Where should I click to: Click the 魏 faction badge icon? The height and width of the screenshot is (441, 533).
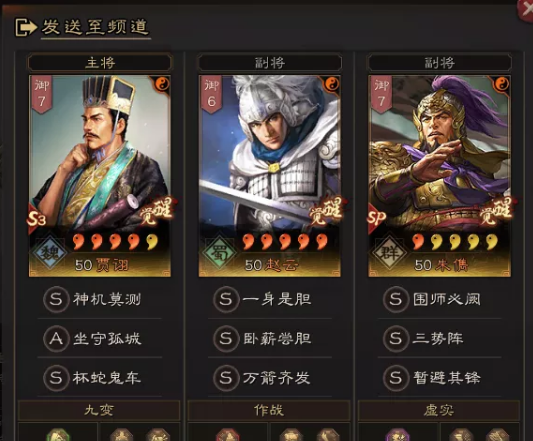click(50, 252)
